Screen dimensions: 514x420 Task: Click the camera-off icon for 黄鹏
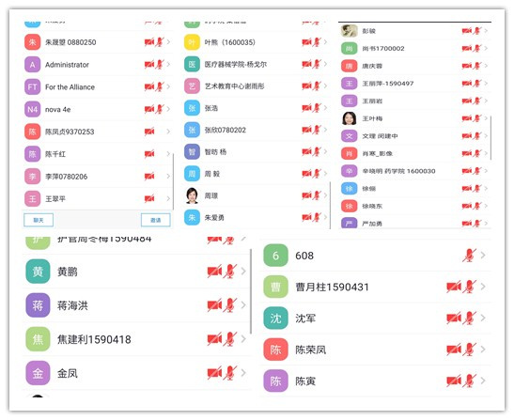pyautogui.click(x=214, y=272)
